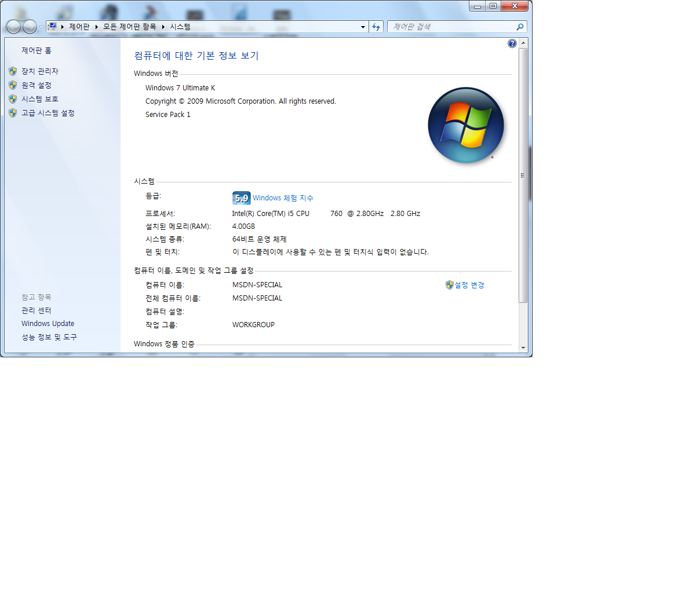Click Windows 7 Ultimate K text
Viewport: 700px width, 593px height.
180,88
